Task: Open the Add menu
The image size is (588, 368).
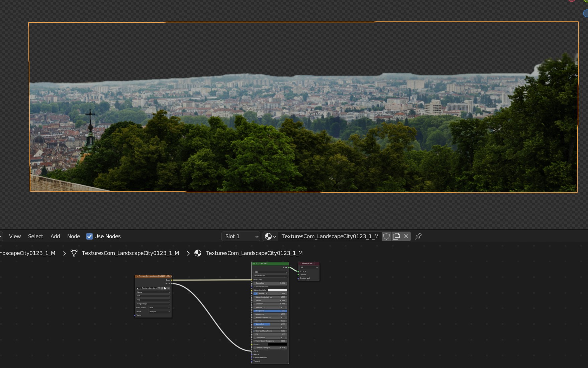Action: 55,237
